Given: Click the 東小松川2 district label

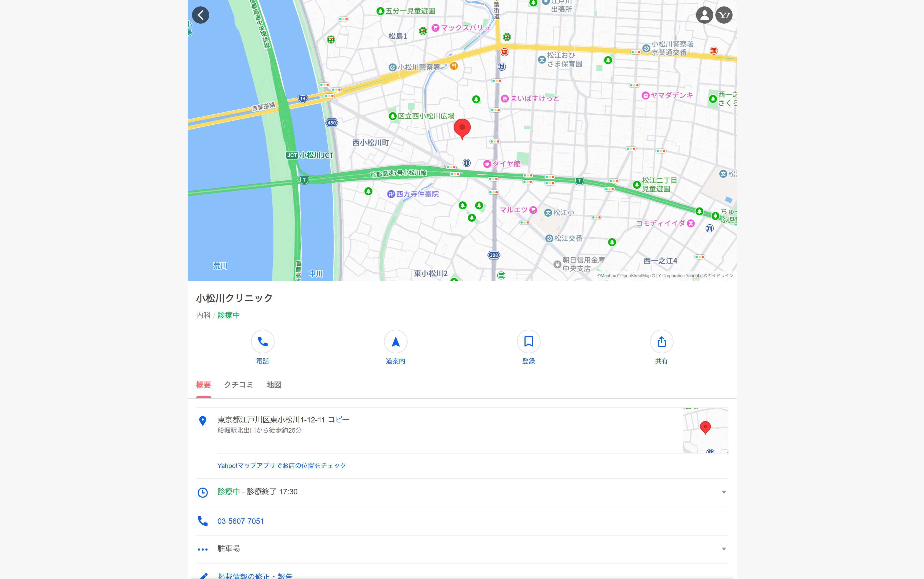Looking at the screenshot, I should click(431, 273).
